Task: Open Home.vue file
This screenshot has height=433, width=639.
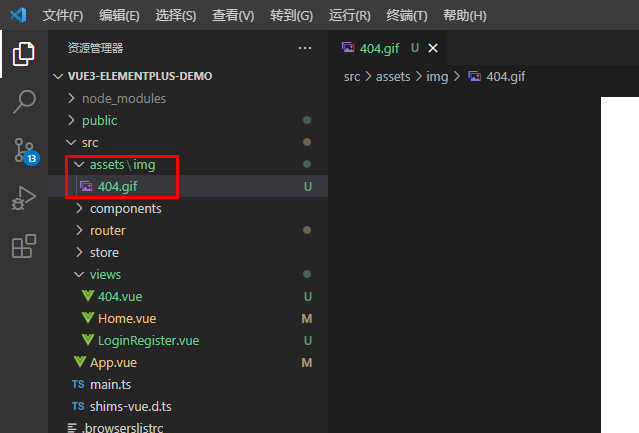Action: pyautogui.click(x=188, y=318)
